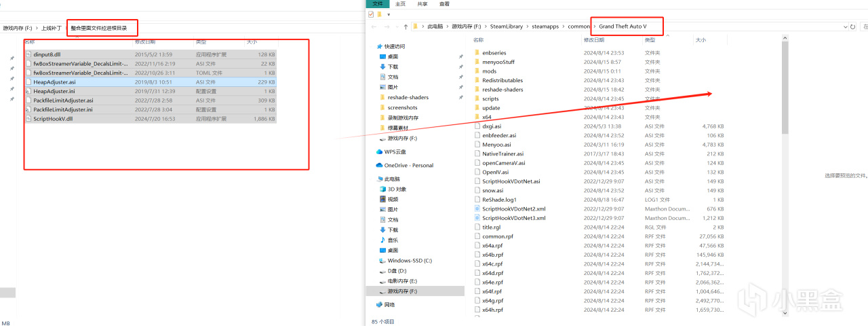Click the OneDrive cloud icon in sidebar
868x326 pixels.
pos(379,165)
